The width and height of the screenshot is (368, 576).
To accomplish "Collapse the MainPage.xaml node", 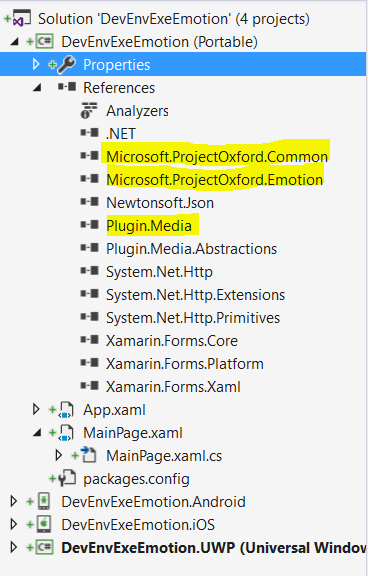I will tap(37, 433).
